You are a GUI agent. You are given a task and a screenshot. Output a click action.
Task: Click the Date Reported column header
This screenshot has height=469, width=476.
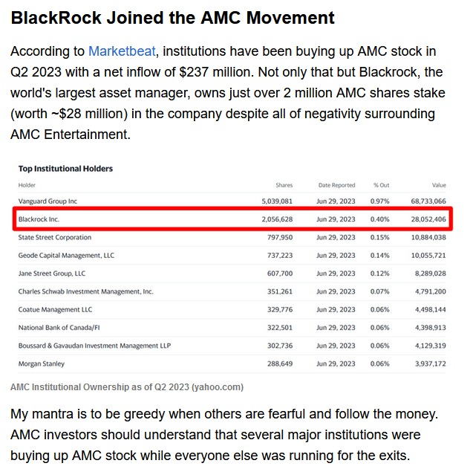pyautogui.click(x=336, y=185)
